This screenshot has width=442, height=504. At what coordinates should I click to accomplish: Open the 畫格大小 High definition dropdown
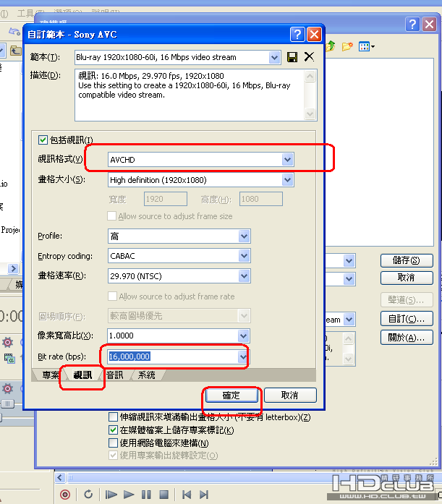[x=288, y=179]
